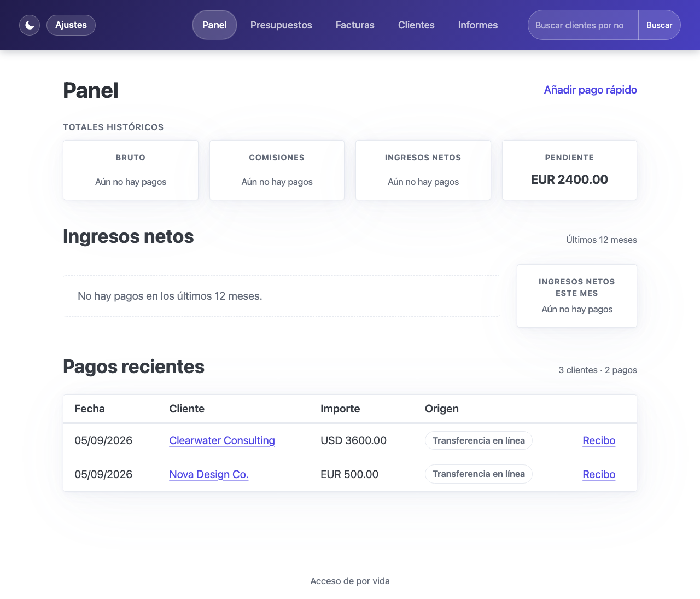Switch to the Panel tab
The width and height of the screenshot is (700, 599).
[x=214, y=25]
